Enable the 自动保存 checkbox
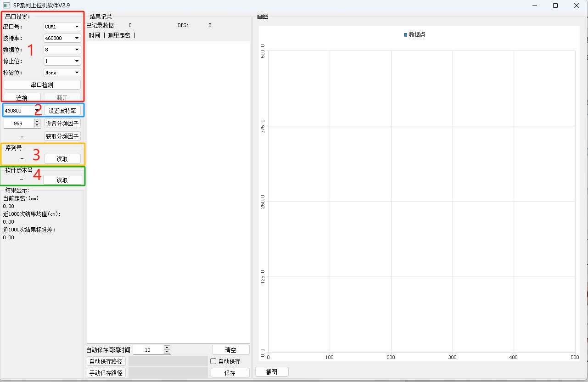This screenshot has width=588, height=382. 213,361
